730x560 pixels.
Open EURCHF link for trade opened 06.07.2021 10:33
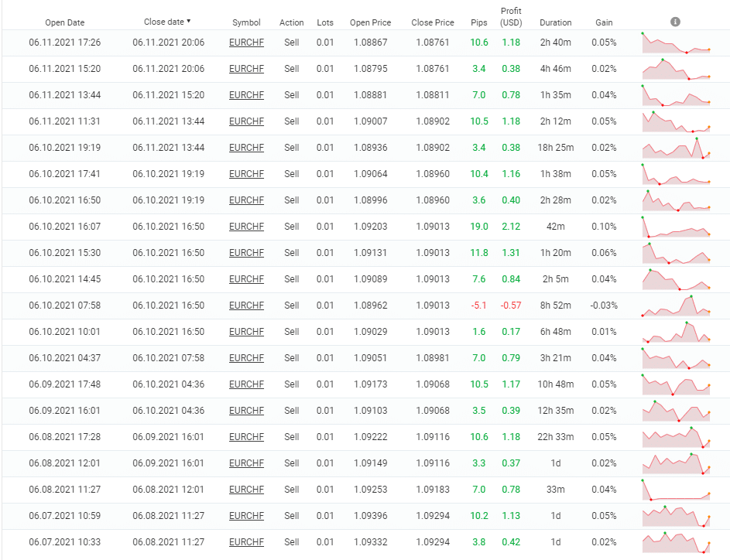(x=246, y=542)
